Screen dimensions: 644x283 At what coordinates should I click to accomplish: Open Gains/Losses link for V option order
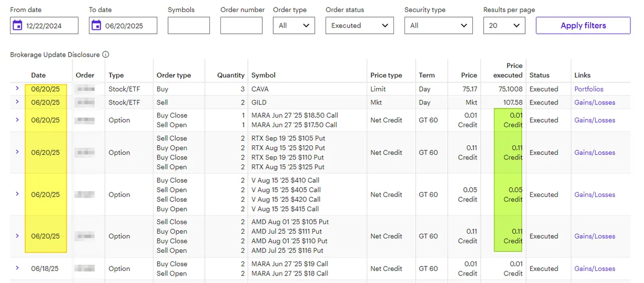click(x=595, y=195)
